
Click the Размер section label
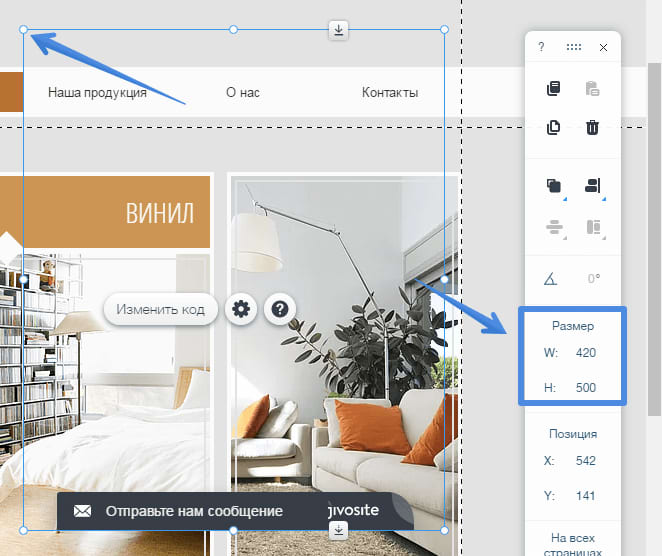point(572,326)
